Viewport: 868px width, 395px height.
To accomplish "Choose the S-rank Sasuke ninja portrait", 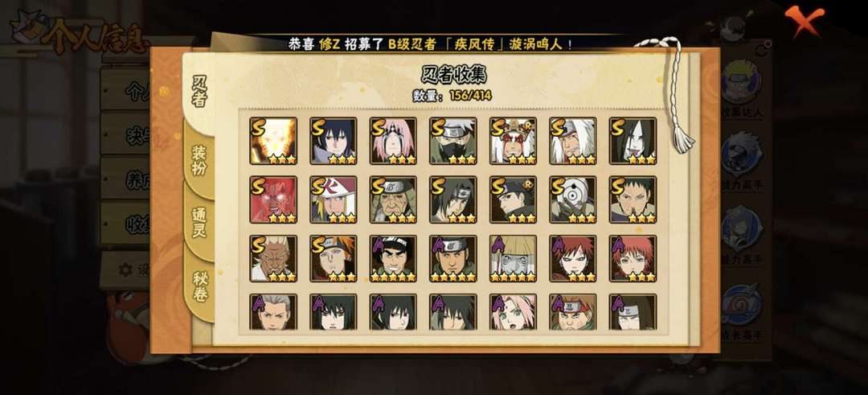I will click(x=334, y=141).
